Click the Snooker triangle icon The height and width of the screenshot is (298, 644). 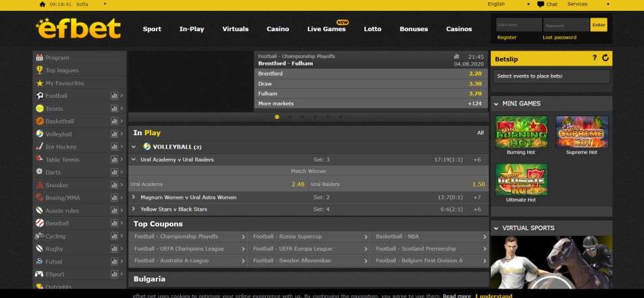tap(39, 185)
